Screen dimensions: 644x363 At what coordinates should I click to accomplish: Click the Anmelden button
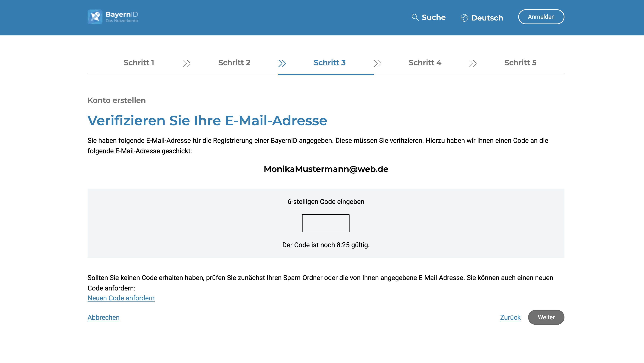[x=541, y=17]
